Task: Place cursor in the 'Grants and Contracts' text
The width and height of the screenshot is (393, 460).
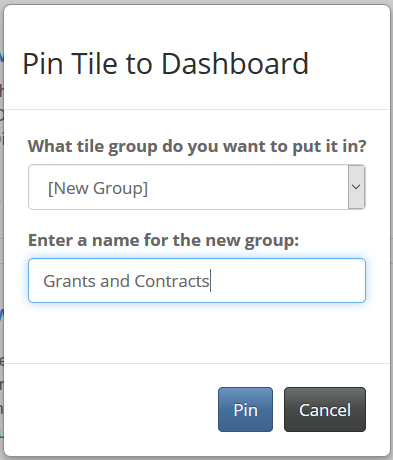Action: point(126,281)
